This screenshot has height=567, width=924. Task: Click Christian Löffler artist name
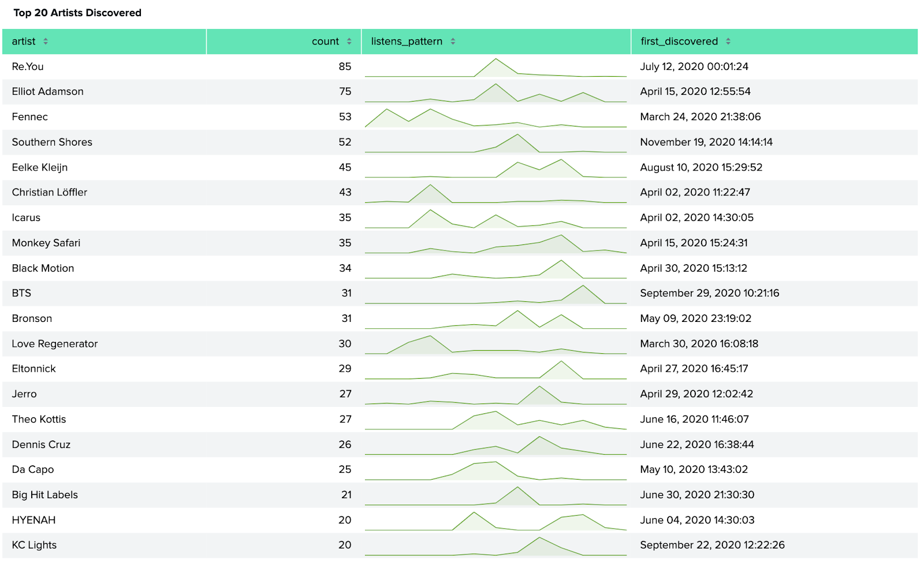50,192
